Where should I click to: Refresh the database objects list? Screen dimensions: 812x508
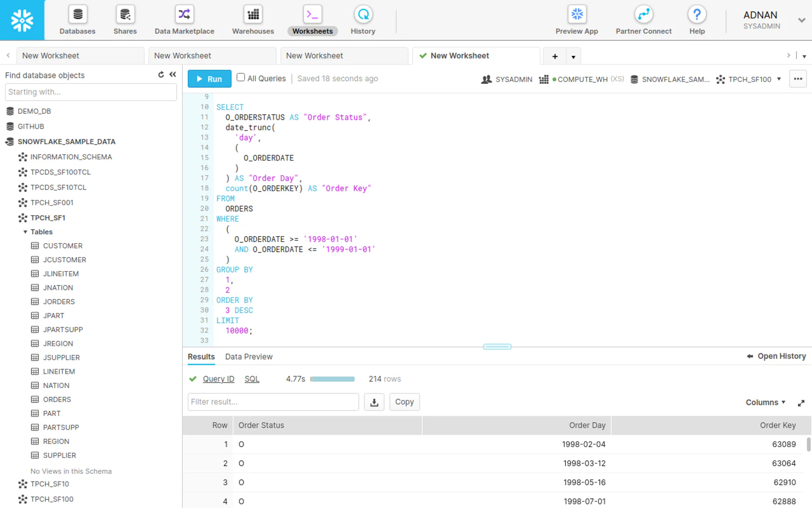click(x=161, y=75)
